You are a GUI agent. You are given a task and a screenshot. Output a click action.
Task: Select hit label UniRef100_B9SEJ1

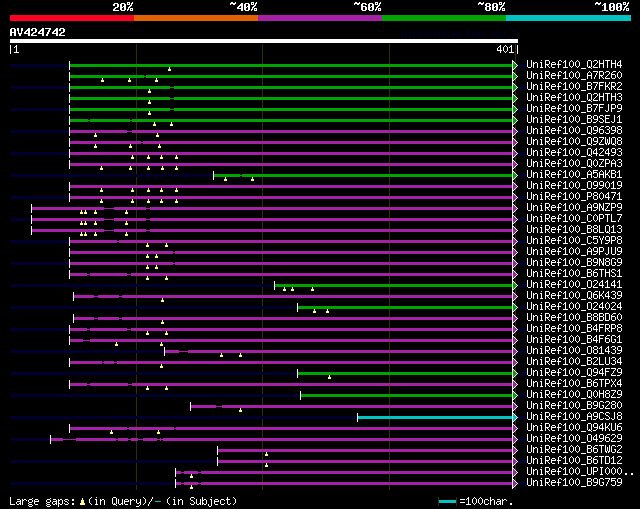coord(574,120)
